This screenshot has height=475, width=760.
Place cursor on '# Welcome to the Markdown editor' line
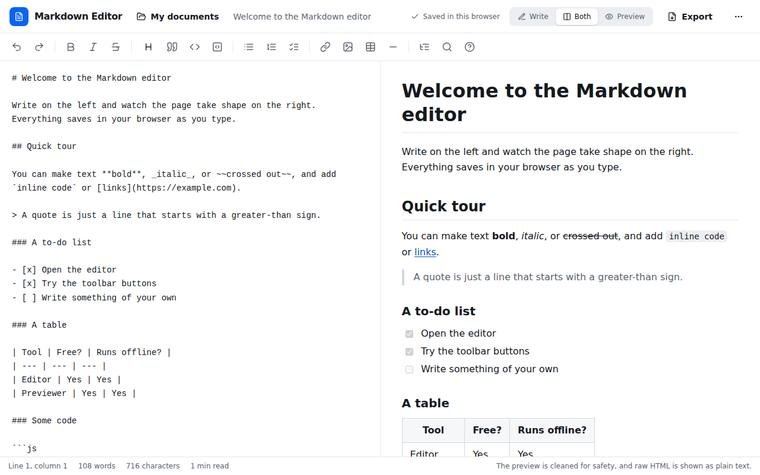click(x=92, y=78)
